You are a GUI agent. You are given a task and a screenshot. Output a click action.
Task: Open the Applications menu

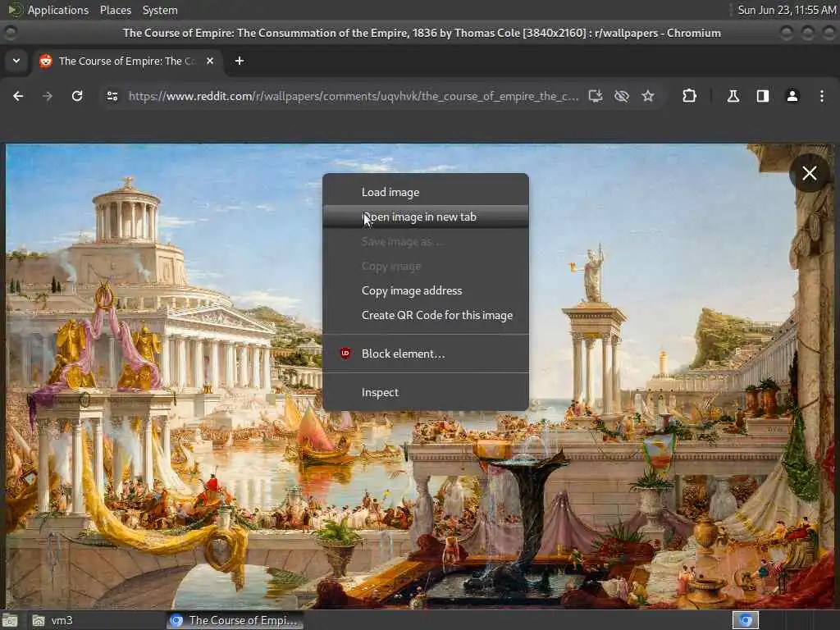tap(58, 10)
